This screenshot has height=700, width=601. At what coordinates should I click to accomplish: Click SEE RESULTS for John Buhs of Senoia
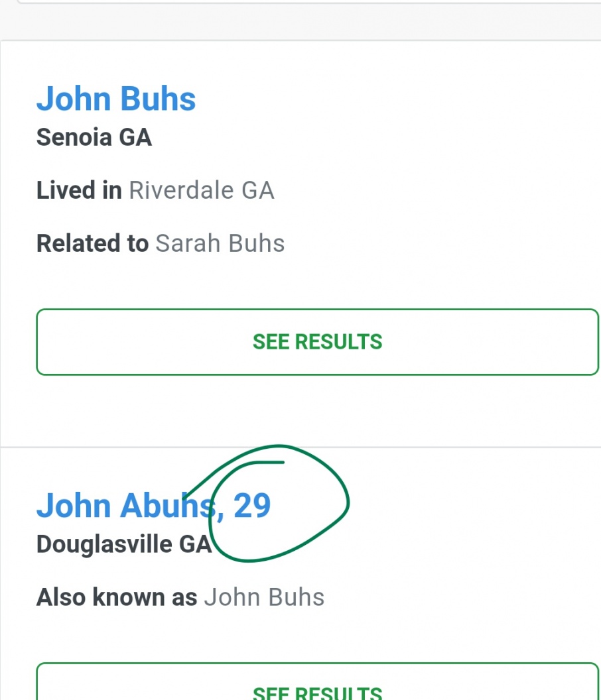click(x=317, y=342)
